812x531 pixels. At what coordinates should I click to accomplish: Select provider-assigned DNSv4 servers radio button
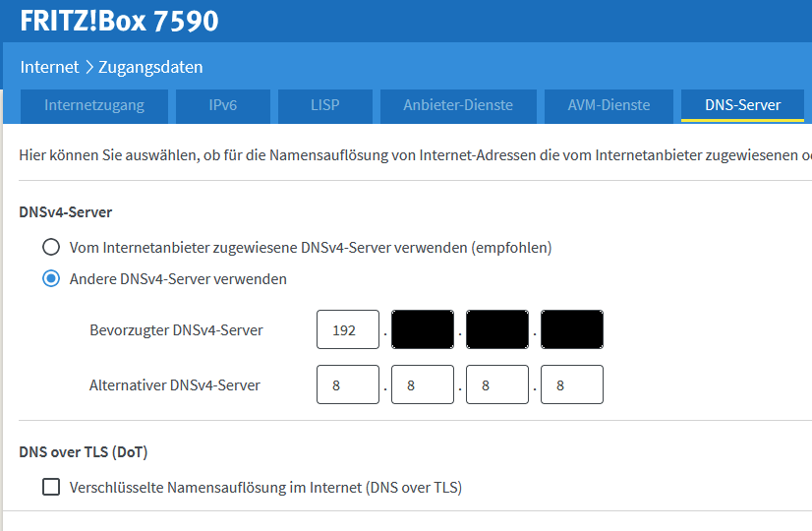click(x=51, y=247)
